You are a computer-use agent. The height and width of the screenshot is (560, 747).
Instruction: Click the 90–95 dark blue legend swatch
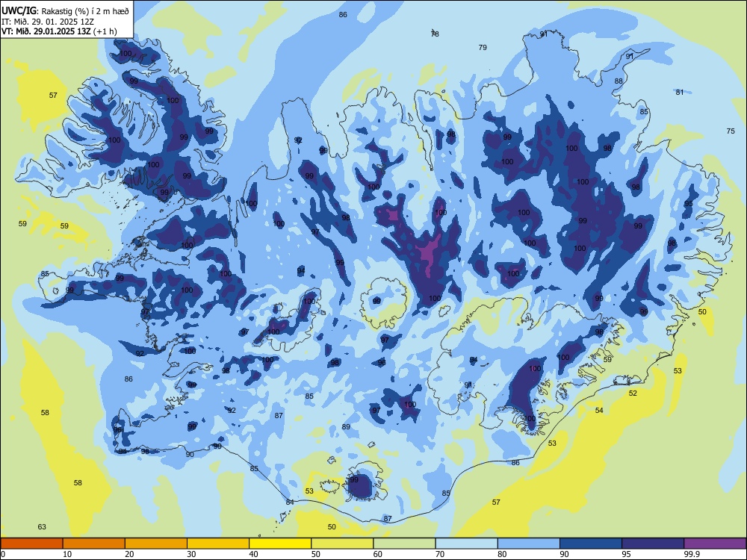point(591,544)
